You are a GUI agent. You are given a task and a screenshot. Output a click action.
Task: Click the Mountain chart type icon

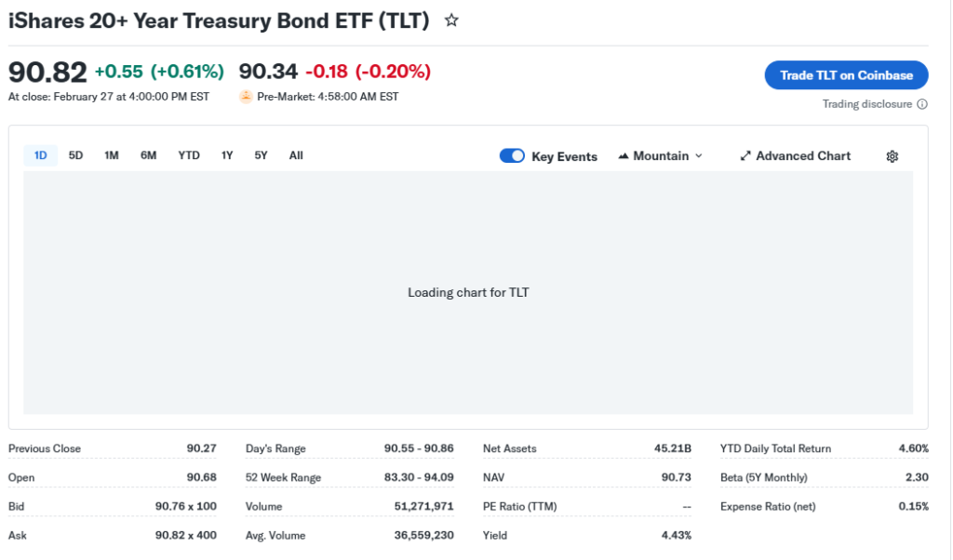point(624,156)
